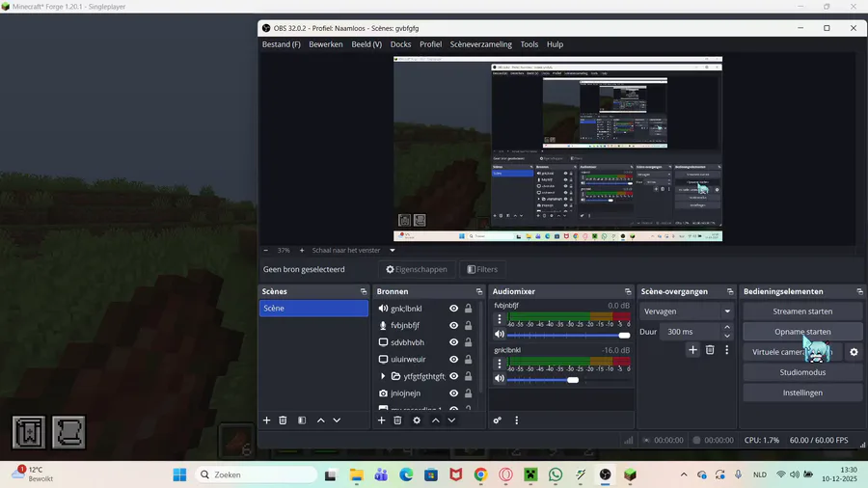Viewport: 868px width, 488px height.
Task: Click the 300 ms duration field
Action: pyautogui.click(x=691, y=332)
